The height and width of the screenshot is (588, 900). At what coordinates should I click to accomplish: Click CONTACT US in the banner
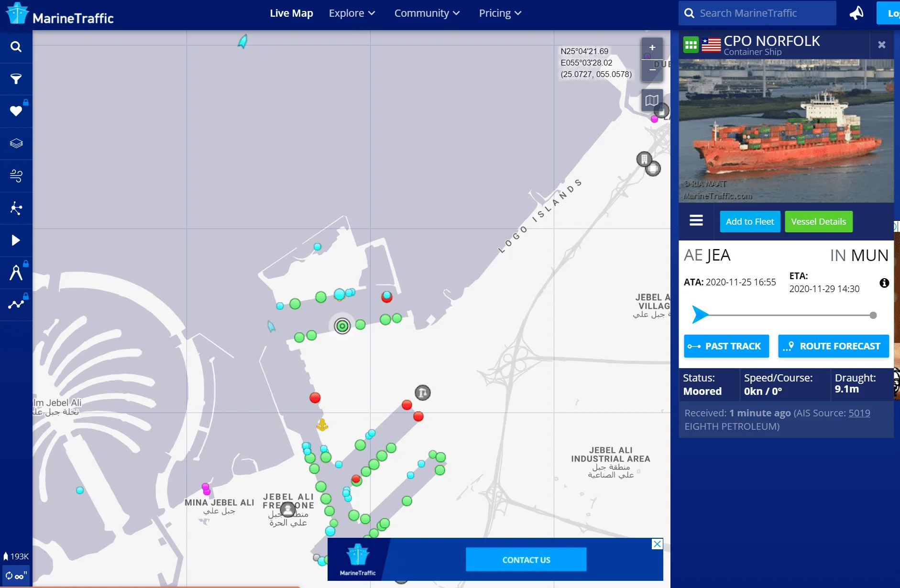526,559
